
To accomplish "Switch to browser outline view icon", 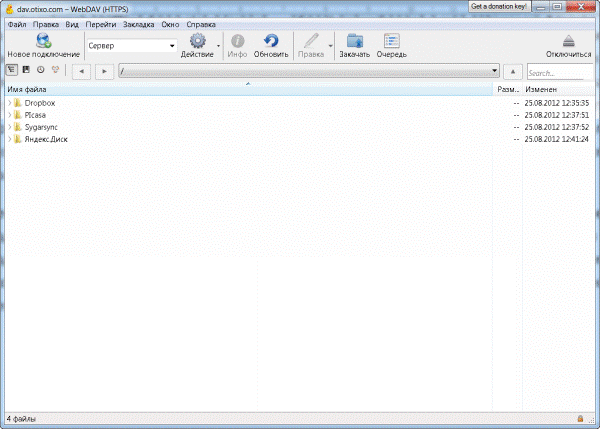I will click(11, 70).
